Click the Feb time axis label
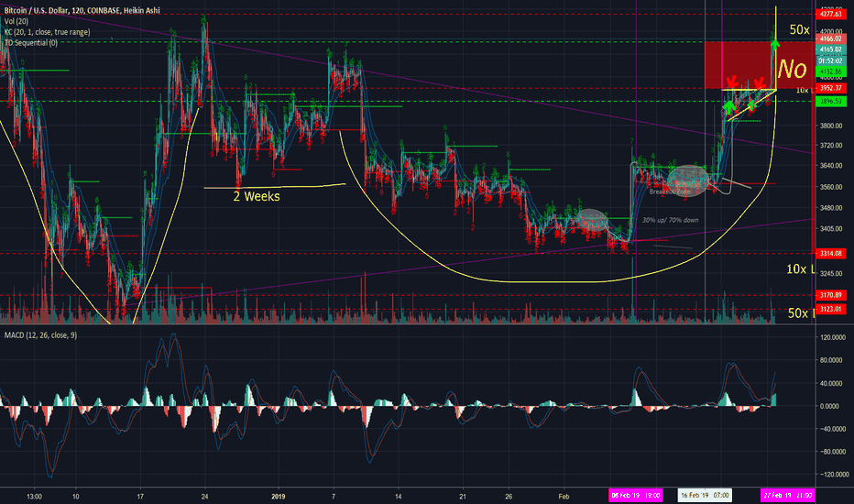This screenshot has height=504, width=854. tap(564, 497)
